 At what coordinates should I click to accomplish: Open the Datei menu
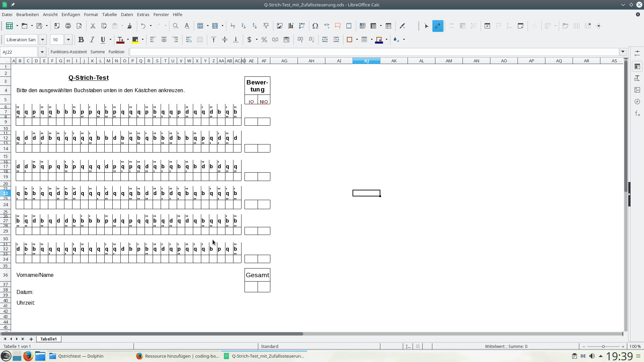(7, 14)
